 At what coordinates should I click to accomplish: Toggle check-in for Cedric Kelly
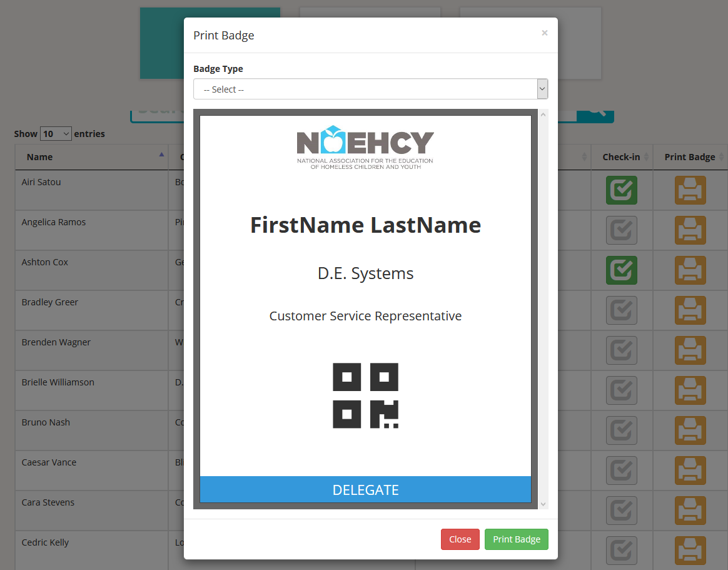(622, 551)
